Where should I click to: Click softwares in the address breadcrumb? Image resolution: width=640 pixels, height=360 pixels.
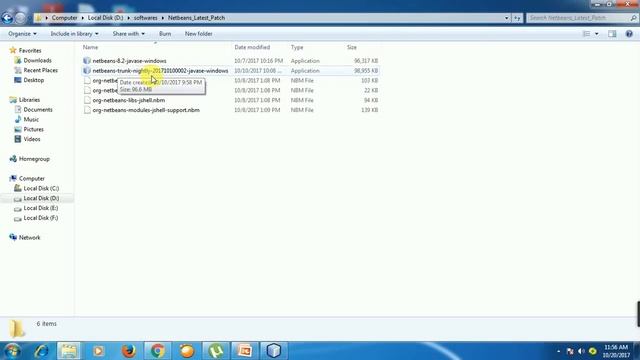tap(145, 18)
